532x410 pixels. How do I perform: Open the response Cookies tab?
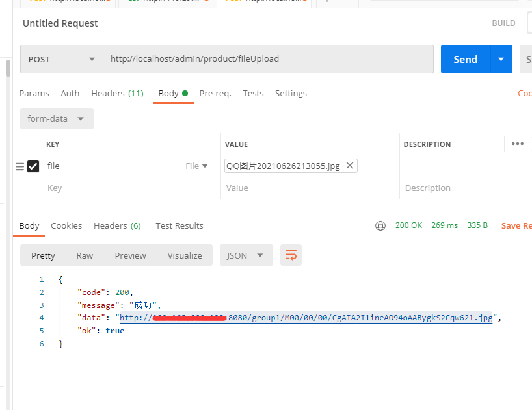tap(66, 225)
